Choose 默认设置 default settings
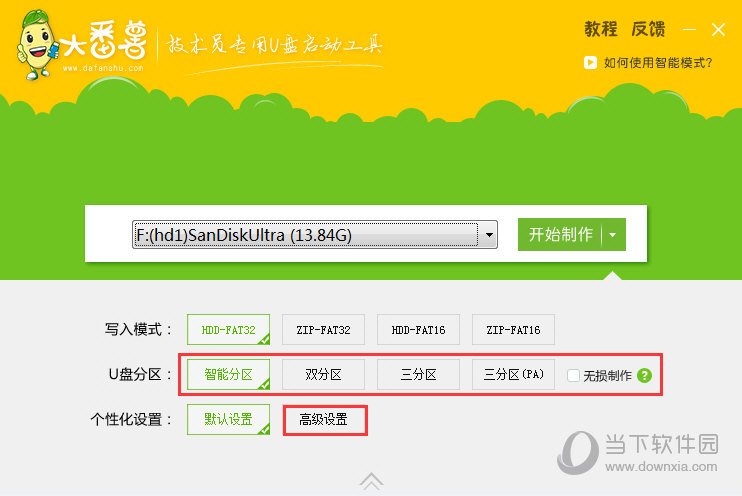 pyautogui.click(x=229, y=419)
